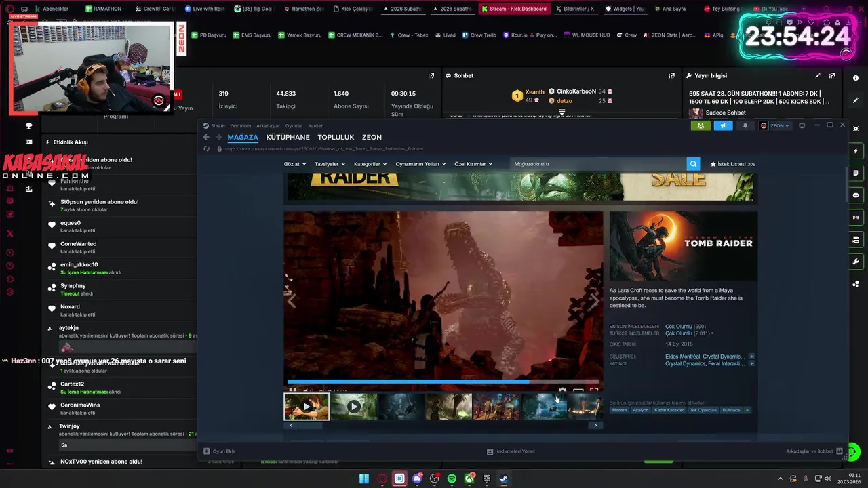This screenshot has width=868, height=488.
Task: Click the Steam store search magnifier button
Action: tap(693, 164)
